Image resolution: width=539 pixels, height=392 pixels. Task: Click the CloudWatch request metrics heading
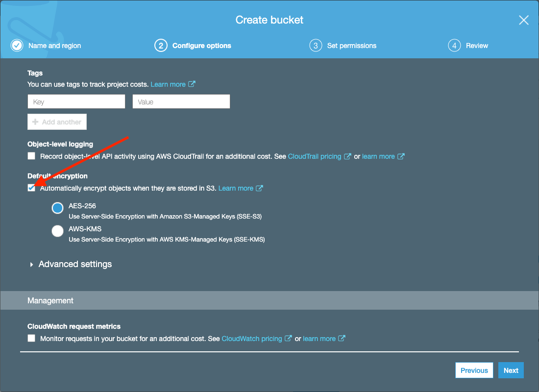tap(74, 326)
